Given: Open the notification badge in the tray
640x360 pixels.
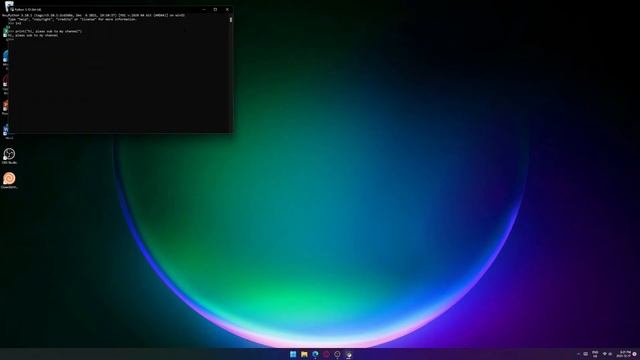Looking at the screenshot, I should tap(634, 354).
